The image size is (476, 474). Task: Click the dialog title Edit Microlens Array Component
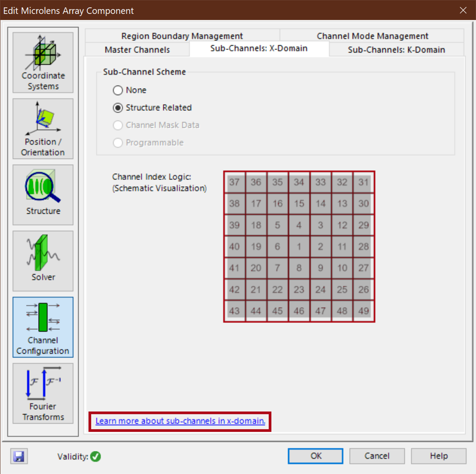[68, 11]
